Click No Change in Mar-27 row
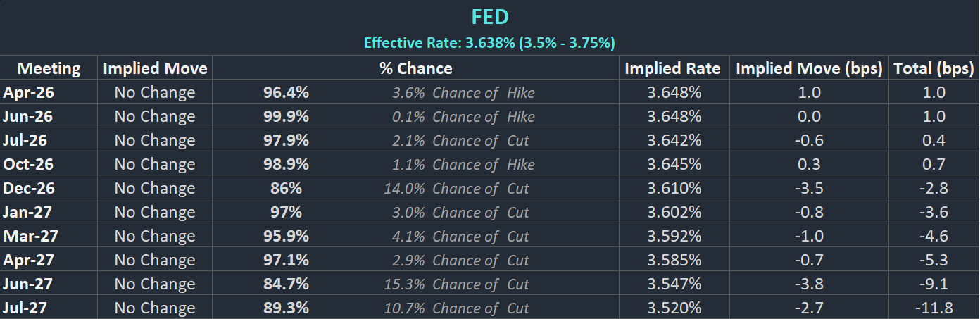This screenshot has width=980, height=319. pos(155,236)
